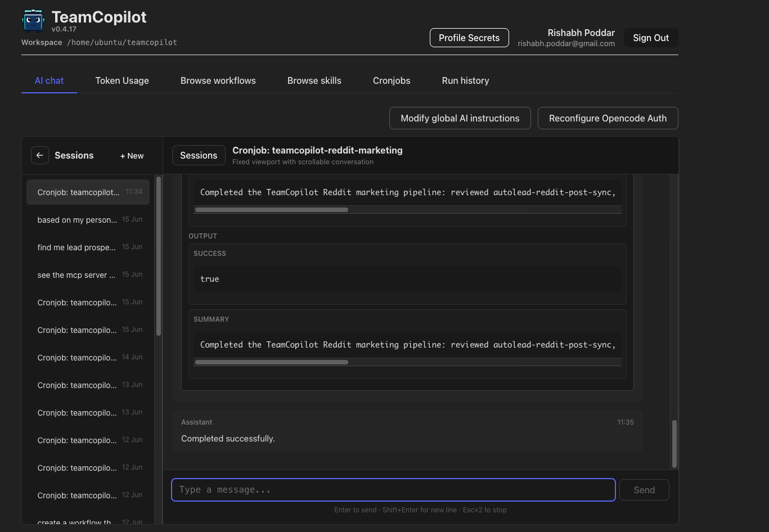Open session 'see the mcp server ...'
This screenshot has width=769, height=532.
88,274
